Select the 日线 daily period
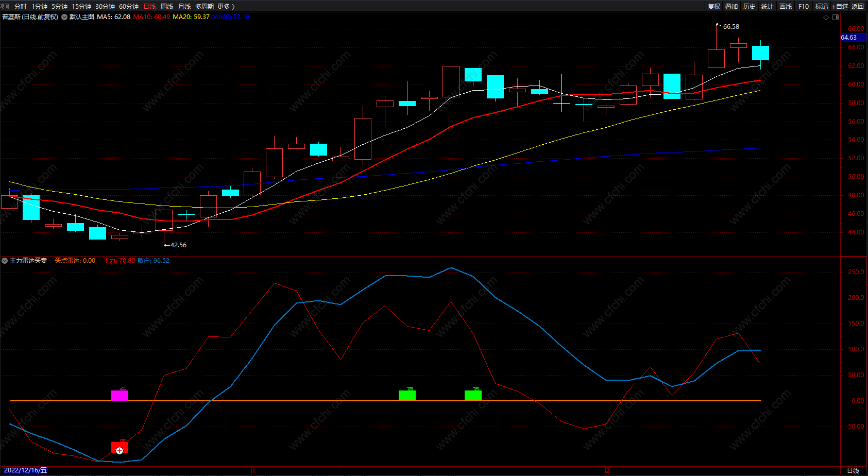868x476 pixels. pyautogui.click(x=149, y=7)
